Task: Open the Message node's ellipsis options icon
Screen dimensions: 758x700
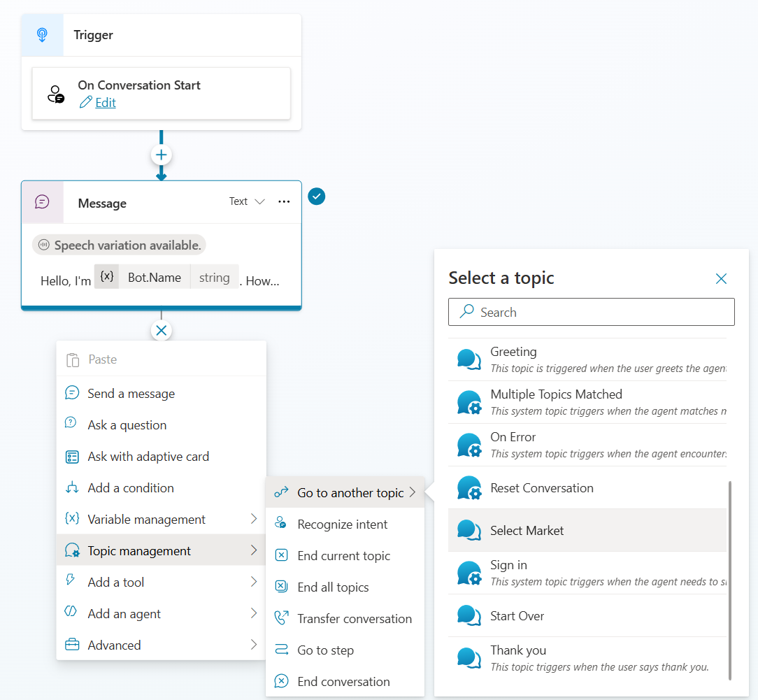Action: 284,201
